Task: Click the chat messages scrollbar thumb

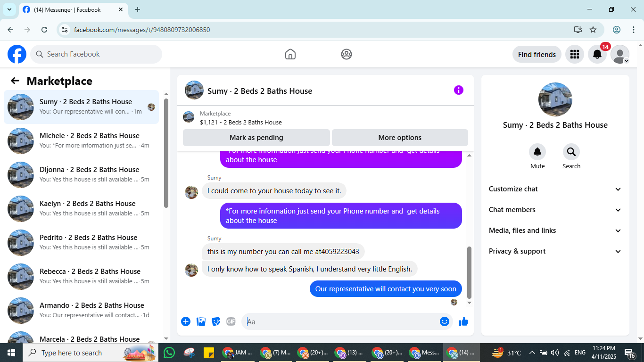Action: (469, 272)
